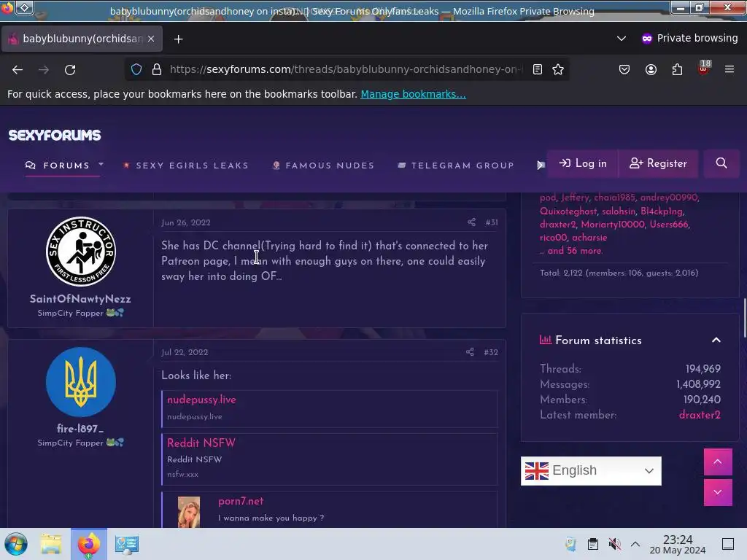Click the SexyForums logo
Image resolution: width=747 pixels, height=560 pixels.
[55, 135]
